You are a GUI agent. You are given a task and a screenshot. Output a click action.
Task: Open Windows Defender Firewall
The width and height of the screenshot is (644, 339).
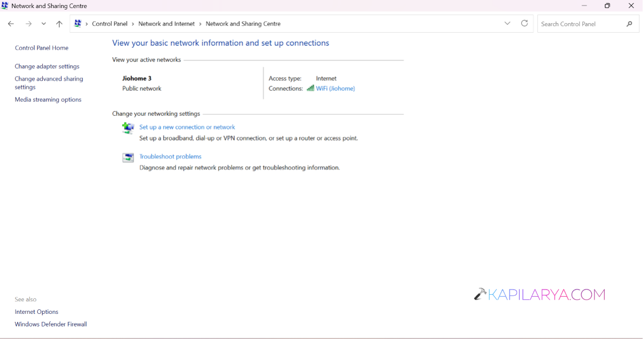click(51, 324)
